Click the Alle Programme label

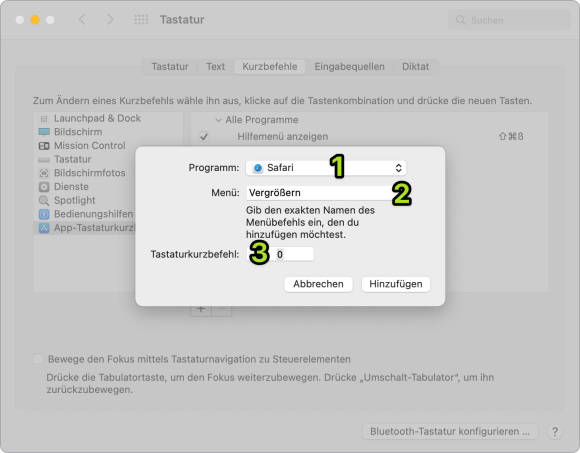262,120
